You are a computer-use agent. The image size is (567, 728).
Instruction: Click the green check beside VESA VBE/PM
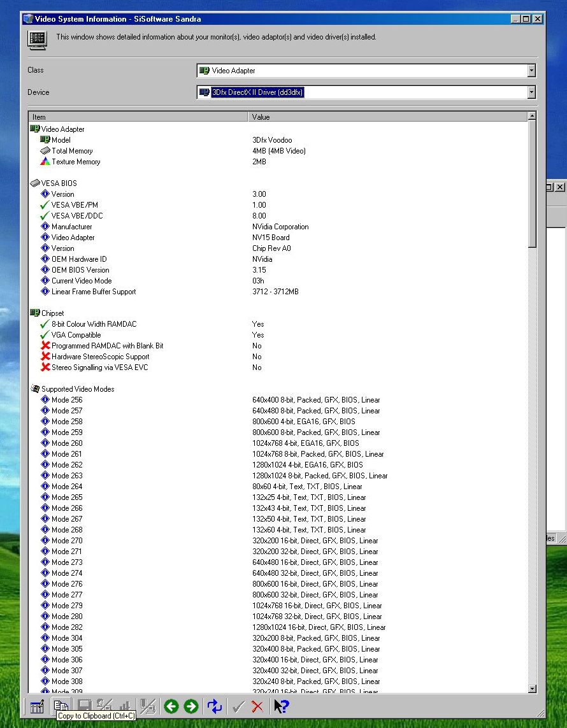(45, 204)
